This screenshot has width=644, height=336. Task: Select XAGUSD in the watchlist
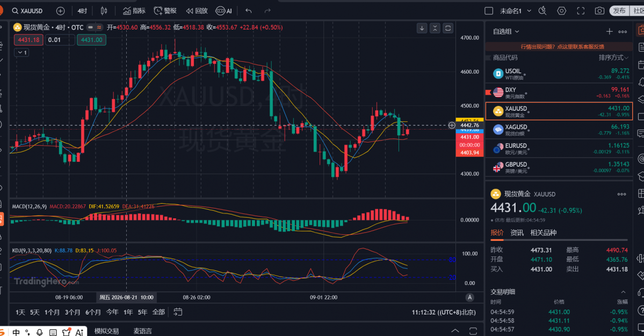(x=559, y=130)
